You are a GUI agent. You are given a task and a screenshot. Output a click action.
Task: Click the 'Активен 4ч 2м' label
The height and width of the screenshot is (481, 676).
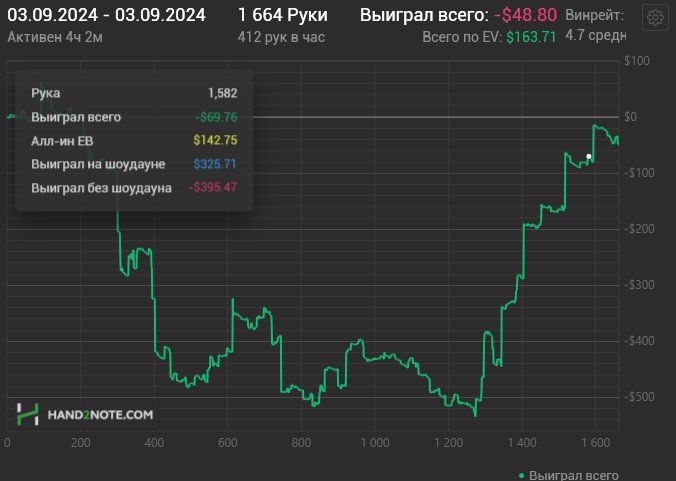tap(55, 37)
